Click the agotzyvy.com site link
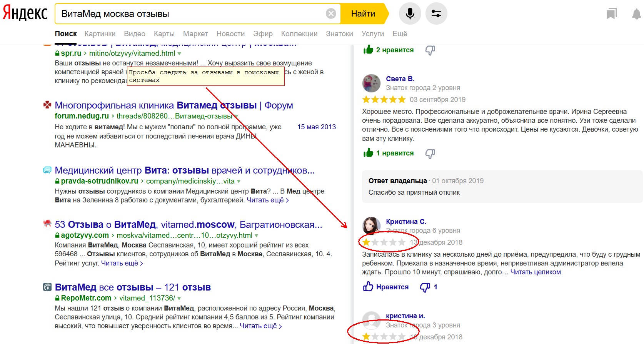This screenshot has width=644, height=344. [85, 235]
